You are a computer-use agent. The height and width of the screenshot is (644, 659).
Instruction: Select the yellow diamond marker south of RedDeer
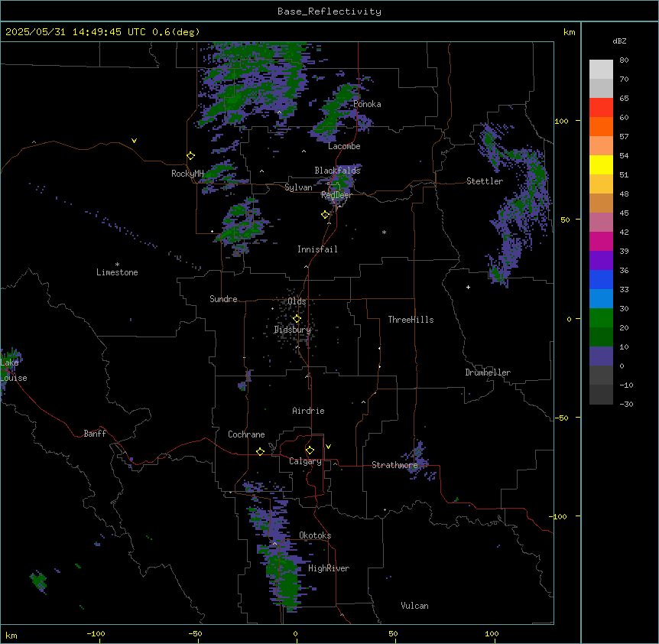(325, 215)
